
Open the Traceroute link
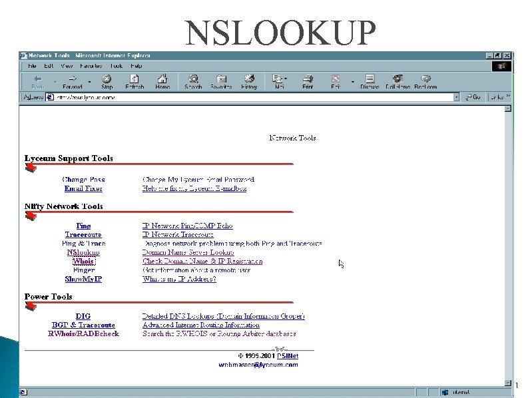83,234
